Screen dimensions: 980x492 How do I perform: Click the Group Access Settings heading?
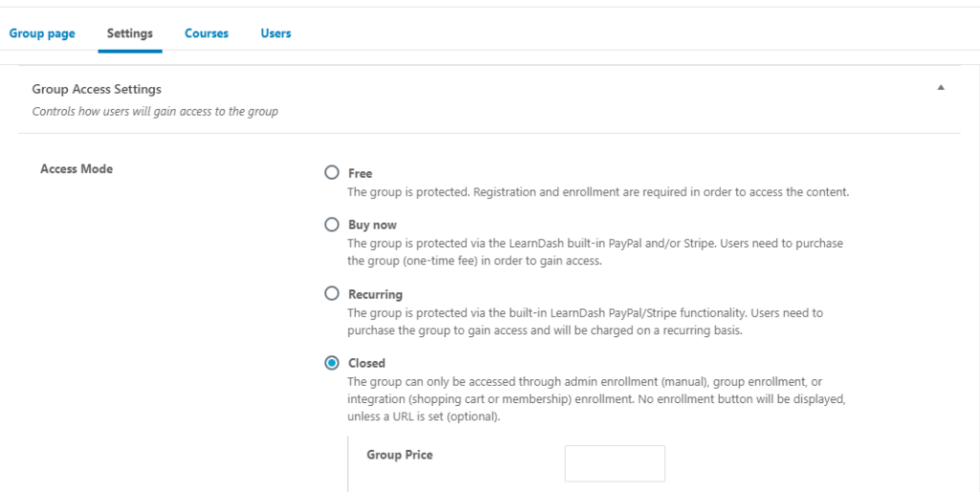[97, 89]
